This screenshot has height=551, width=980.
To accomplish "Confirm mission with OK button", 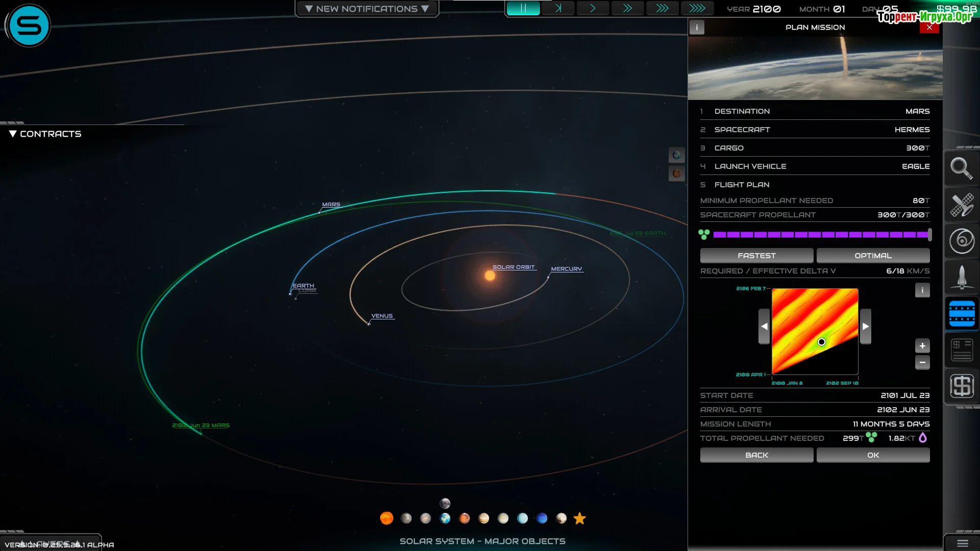I will point(873,455).
